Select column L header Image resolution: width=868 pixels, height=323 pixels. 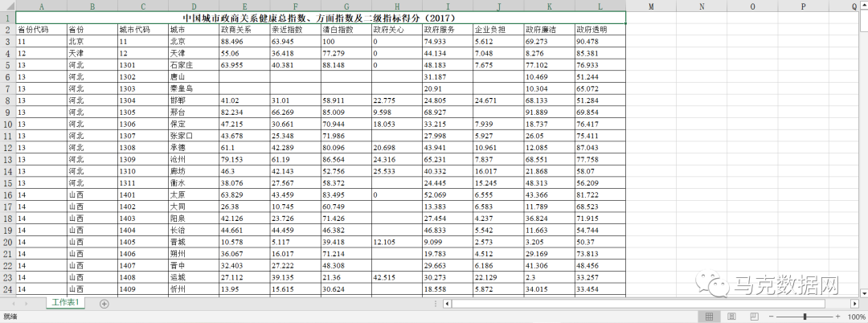(x=600, y=6)
